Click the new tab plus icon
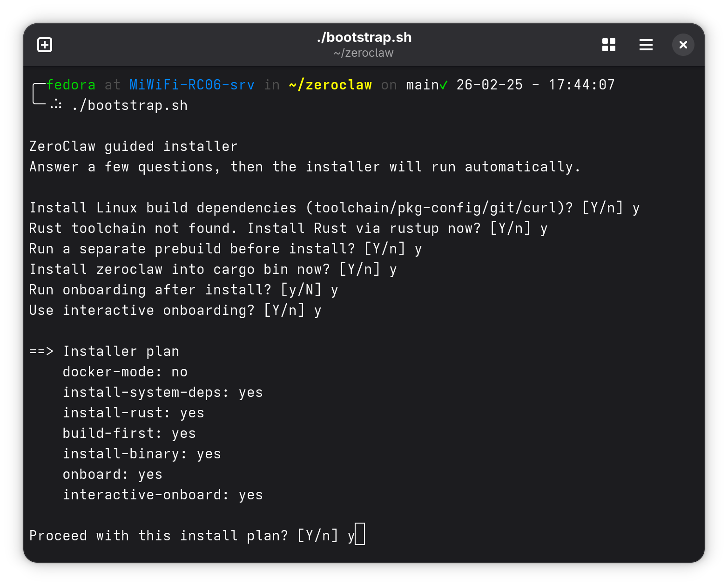 tap(45, 45)
